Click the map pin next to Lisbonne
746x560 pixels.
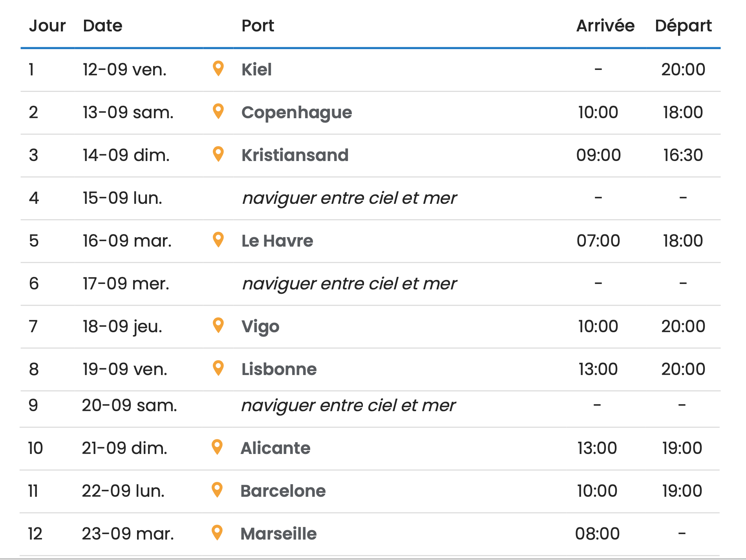pos(218,368)
